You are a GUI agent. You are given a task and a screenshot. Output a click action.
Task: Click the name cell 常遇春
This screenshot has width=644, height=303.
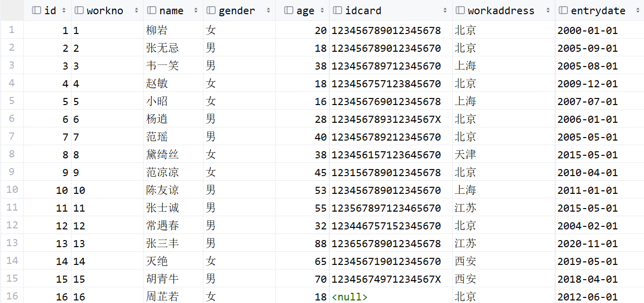[162, 226]
